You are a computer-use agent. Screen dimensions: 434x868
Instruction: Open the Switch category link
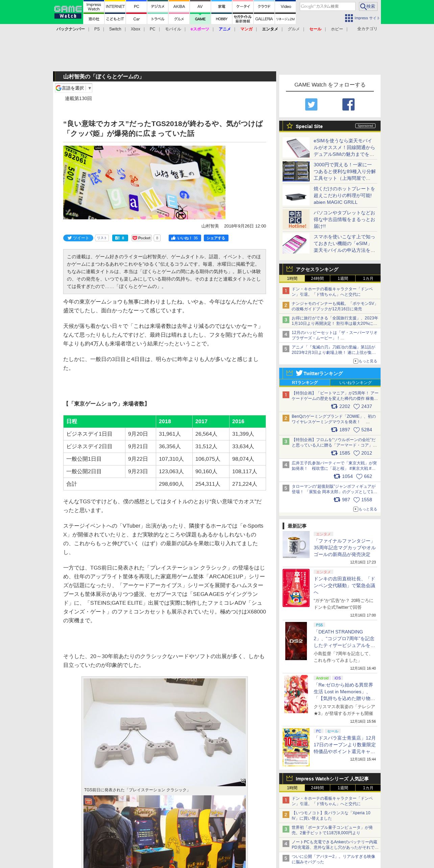115,29
